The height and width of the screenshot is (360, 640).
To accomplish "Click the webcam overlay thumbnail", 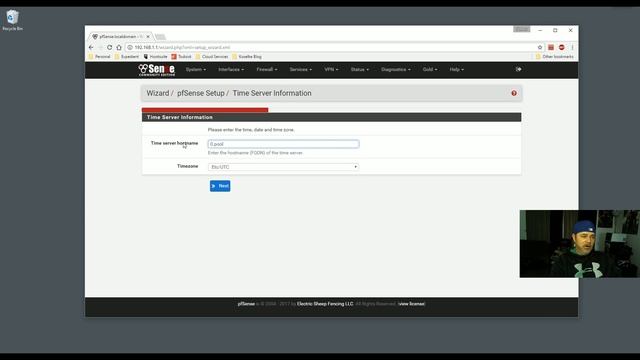I will coord(580,244).
